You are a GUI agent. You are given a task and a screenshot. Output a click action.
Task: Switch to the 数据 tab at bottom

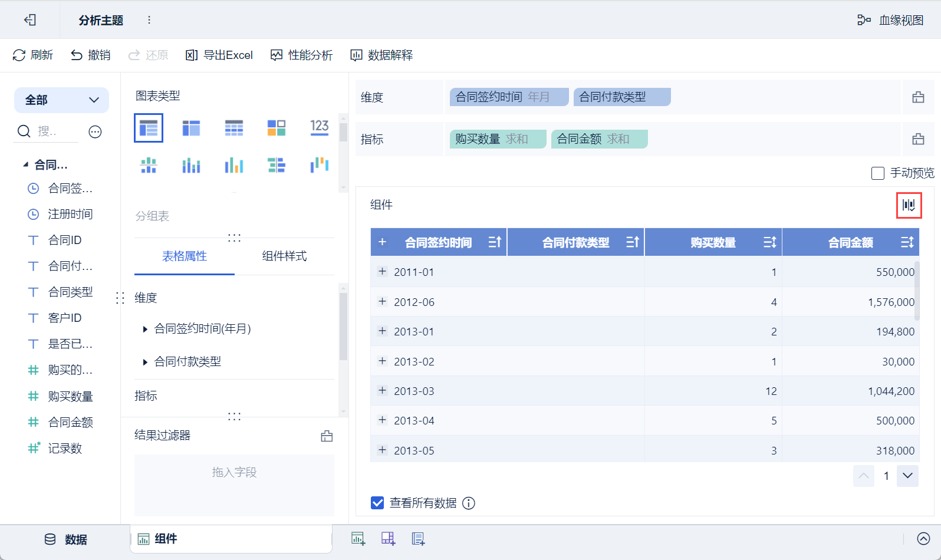(65, 539)
